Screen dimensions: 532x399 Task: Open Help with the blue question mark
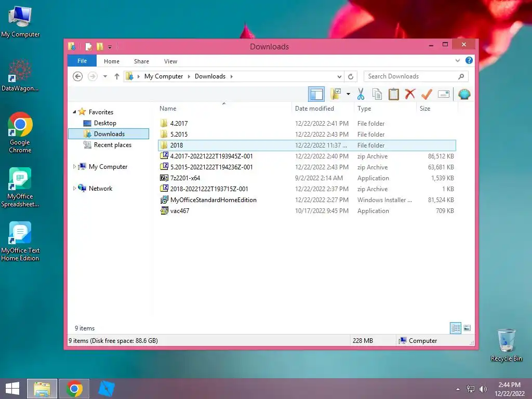pyautogui.click(x=469, y=60)
